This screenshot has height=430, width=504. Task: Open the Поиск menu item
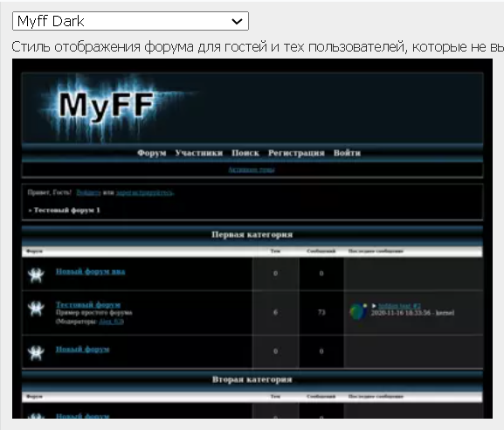point(245,153)
